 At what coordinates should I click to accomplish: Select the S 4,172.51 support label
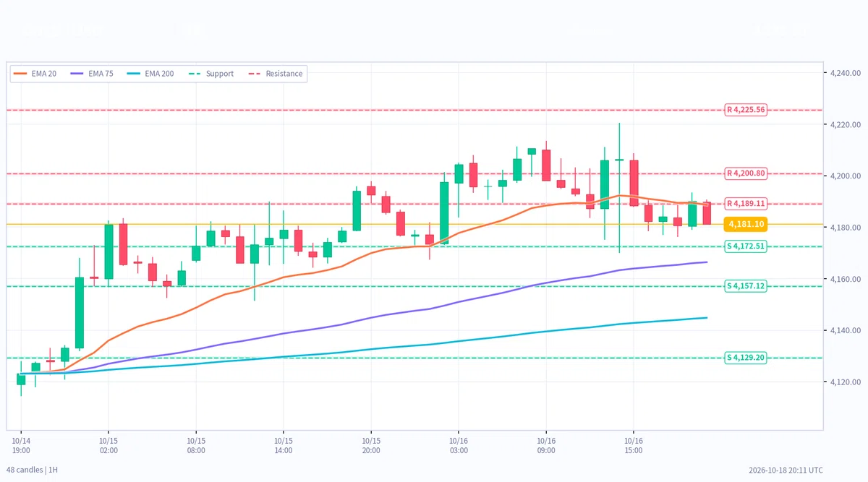click(746, 246)
